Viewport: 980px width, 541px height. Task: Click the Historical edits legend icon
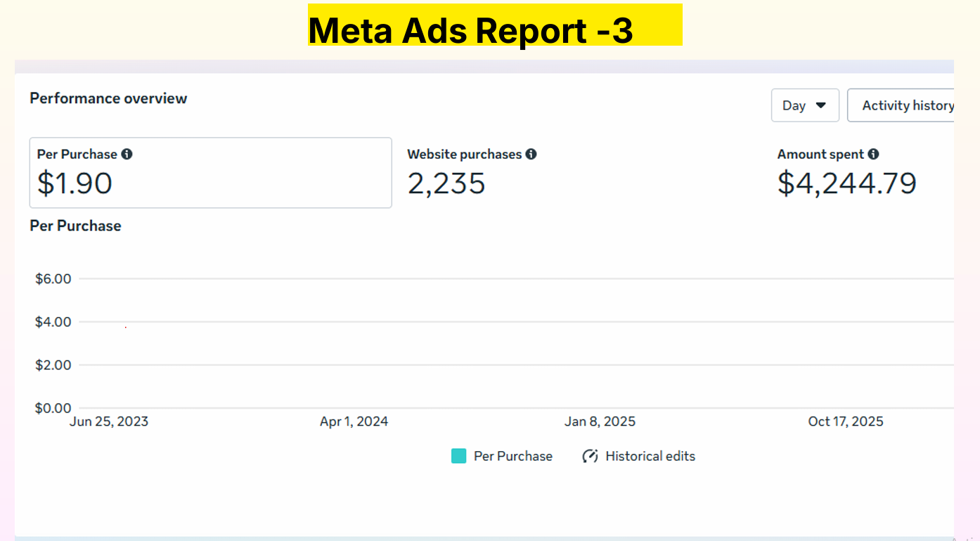coord(590,456)
